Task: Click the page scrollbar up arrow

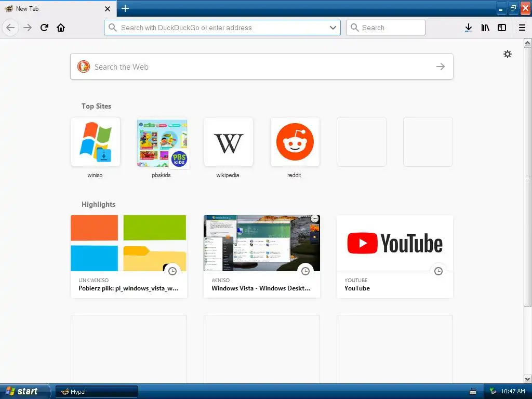Action: [x=528, y=43]
